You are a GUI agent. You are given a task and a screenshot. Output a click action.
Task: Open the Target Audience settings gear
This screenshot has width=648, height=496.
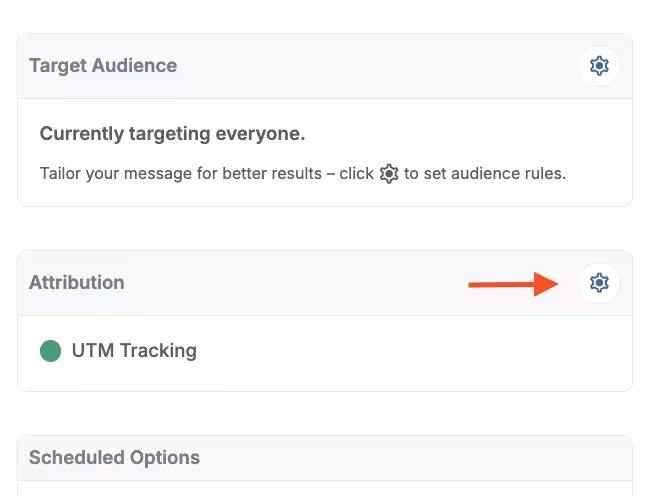[x=599, y=66]
